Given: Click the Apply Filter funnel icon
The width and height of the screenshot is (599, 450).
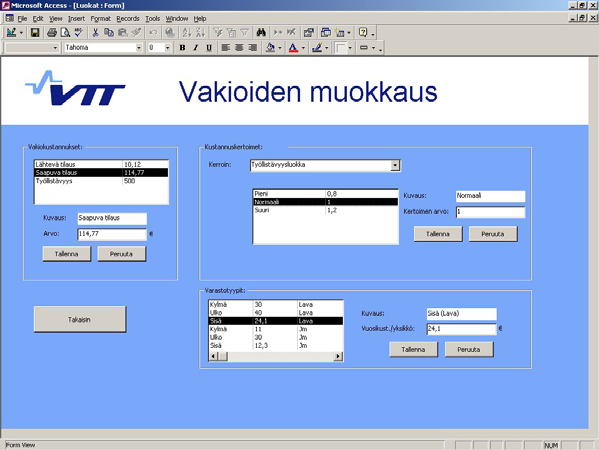Looking at the screenshot, I should [244, 32].
